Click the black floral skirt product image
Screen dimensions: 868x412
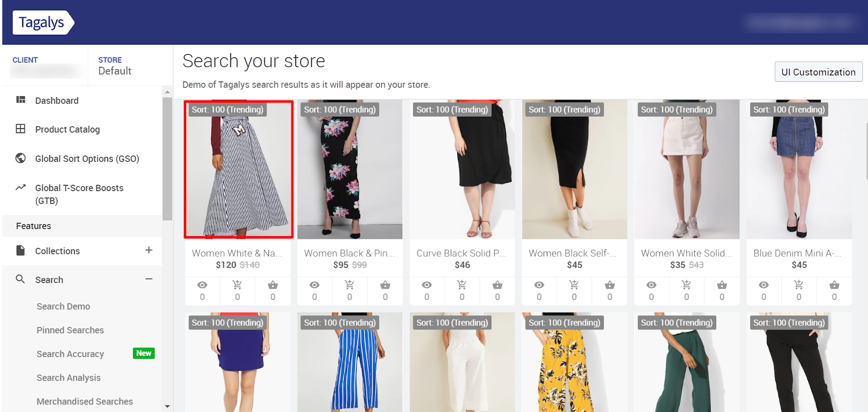[x=350, y=169]
